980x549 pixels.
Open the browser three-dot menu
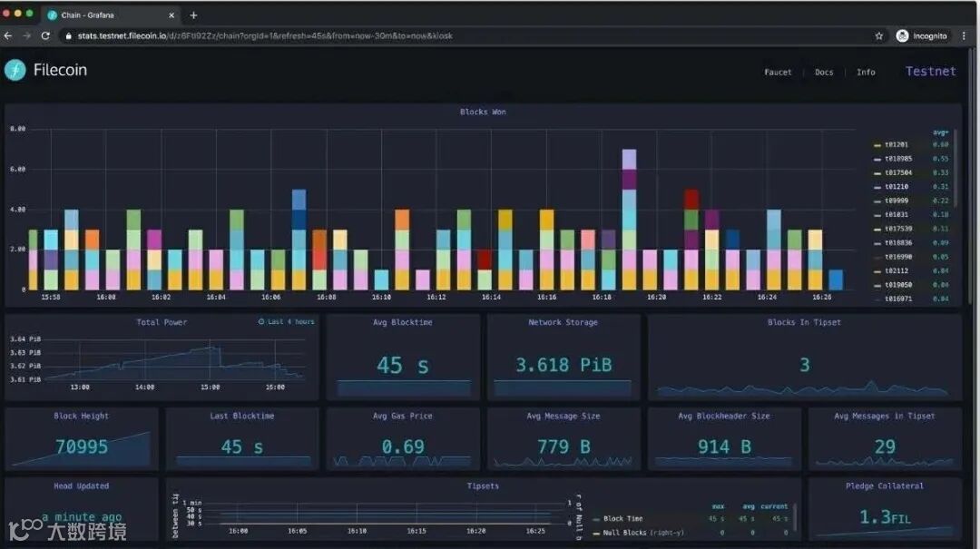coord(964,35)
